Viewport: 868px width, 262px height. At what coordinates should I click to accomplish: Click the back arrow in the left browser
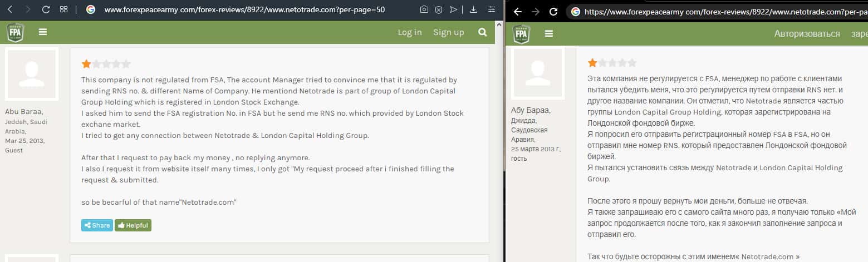coord(10,9)
